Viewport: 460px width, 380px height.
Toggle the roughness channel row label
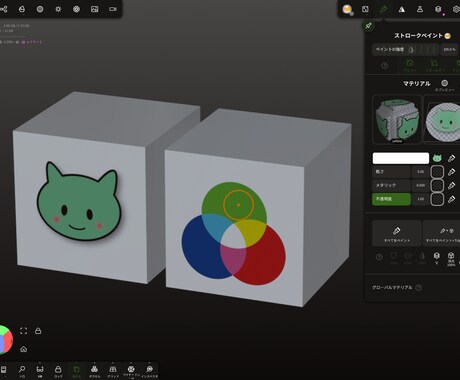[391, 172]
